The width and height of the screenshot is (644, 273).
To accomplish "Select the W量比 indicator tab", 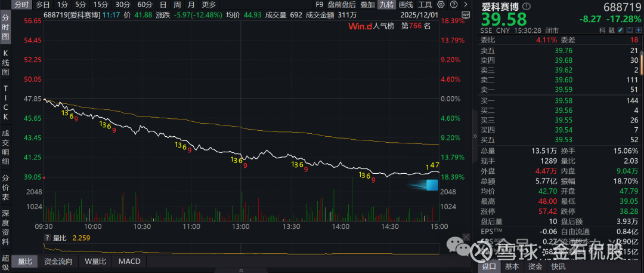I will [x=95, y=261].
